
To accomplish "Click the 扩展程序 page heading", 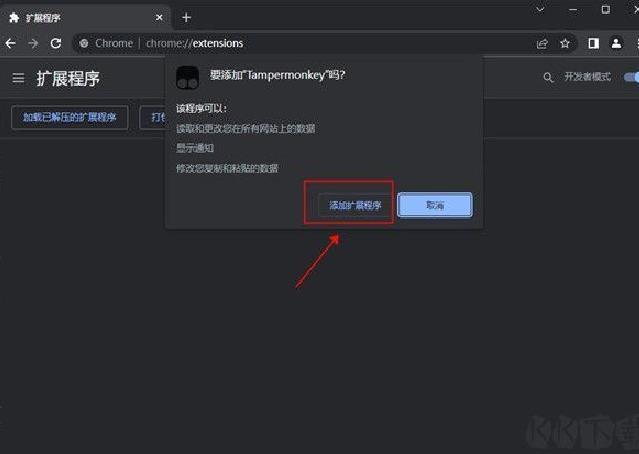I will coord(68,78).
